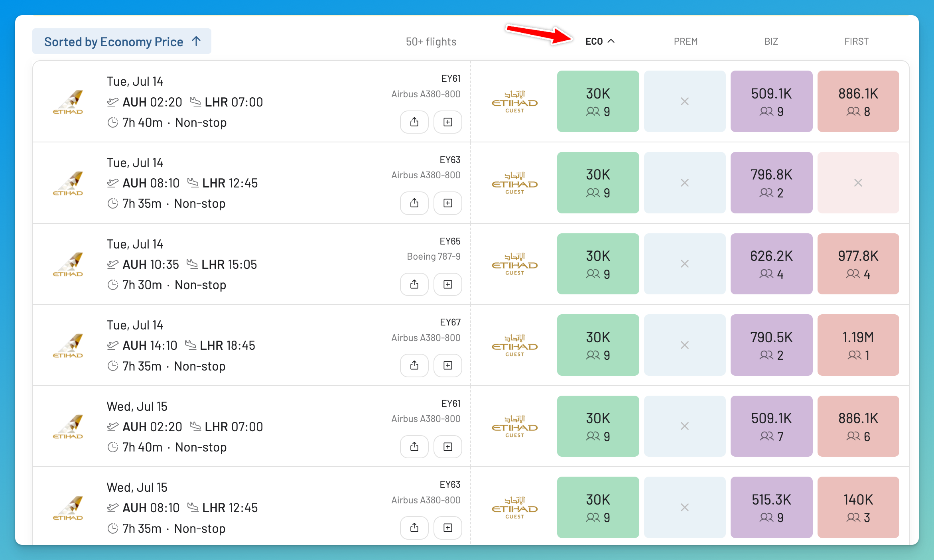
Task: Share the EY63 Wed Jul 15 flight
Action: coord(414,528)
